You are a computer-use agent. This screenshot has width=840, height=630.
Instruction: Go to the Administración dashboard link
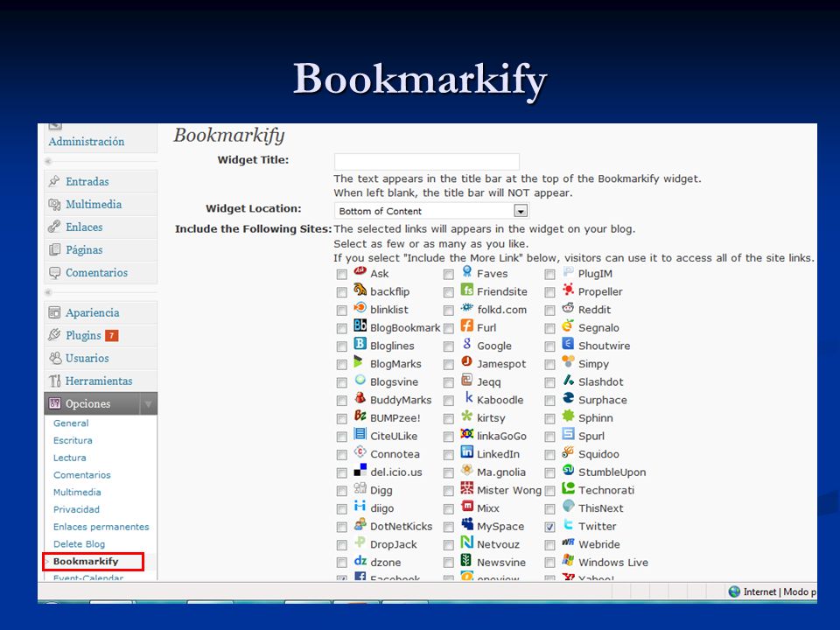click(87, 142)
